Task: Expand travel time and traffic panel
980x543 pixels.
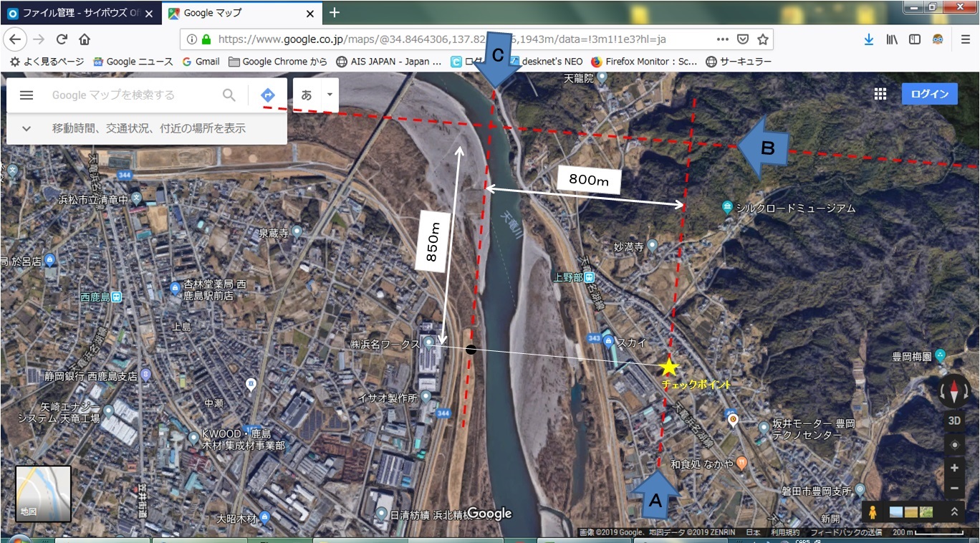Action: pyautogui.click(x=27, y=129)
